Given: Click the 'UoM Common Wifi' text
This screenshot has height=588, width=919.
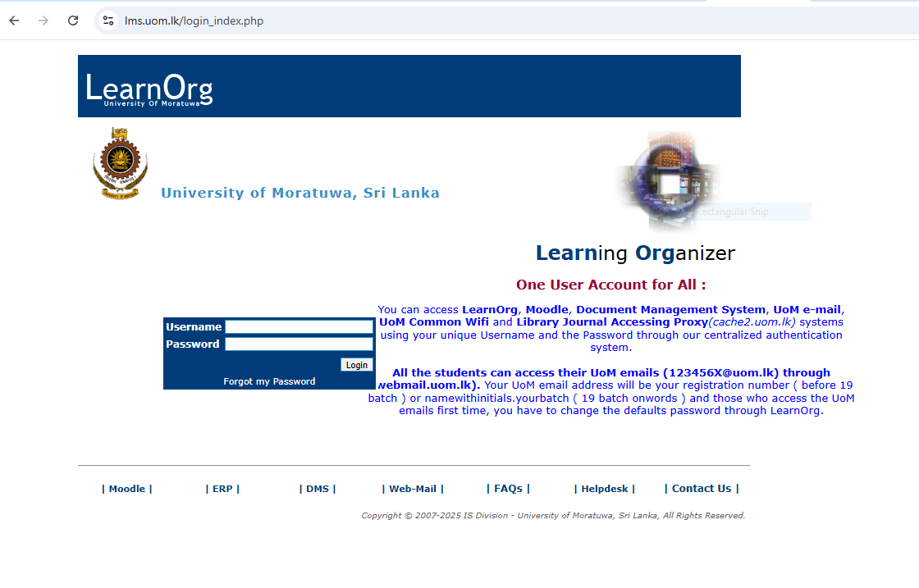Looking at the screenshot, I should 434,321.
